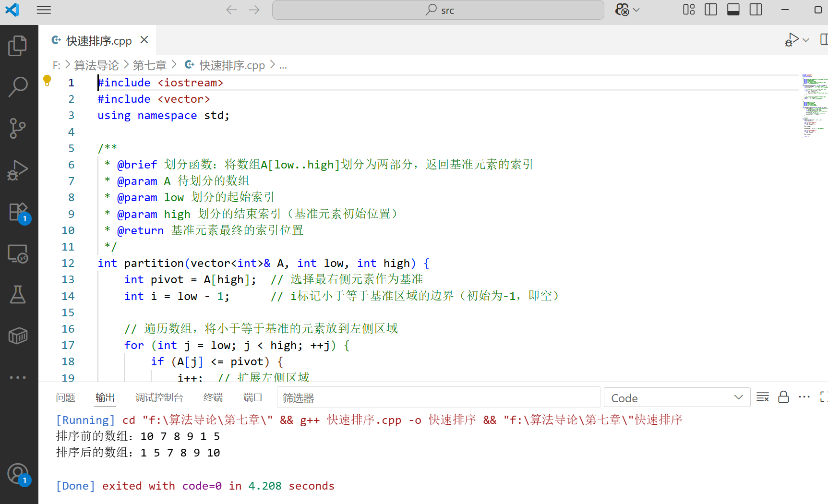The height and width of the screenshot is (504, 828).
Task: Click '@brief' tag in the comment
Action: pos(137,165)
